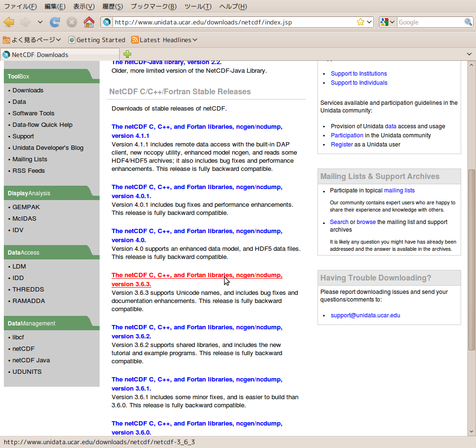
Task: Open RSS Feeds in the sidebar
Action: pyautogui.click(x=29, y=171)
